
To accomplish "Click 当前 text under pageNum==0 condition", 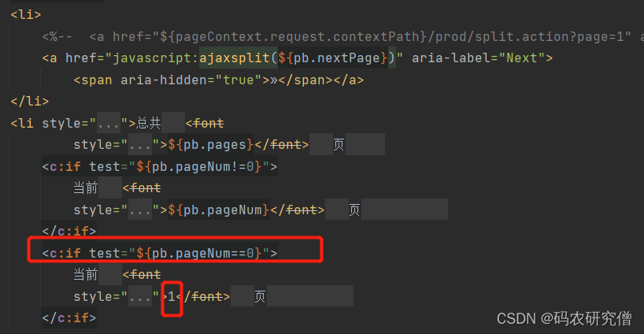I will pos(86,274).
